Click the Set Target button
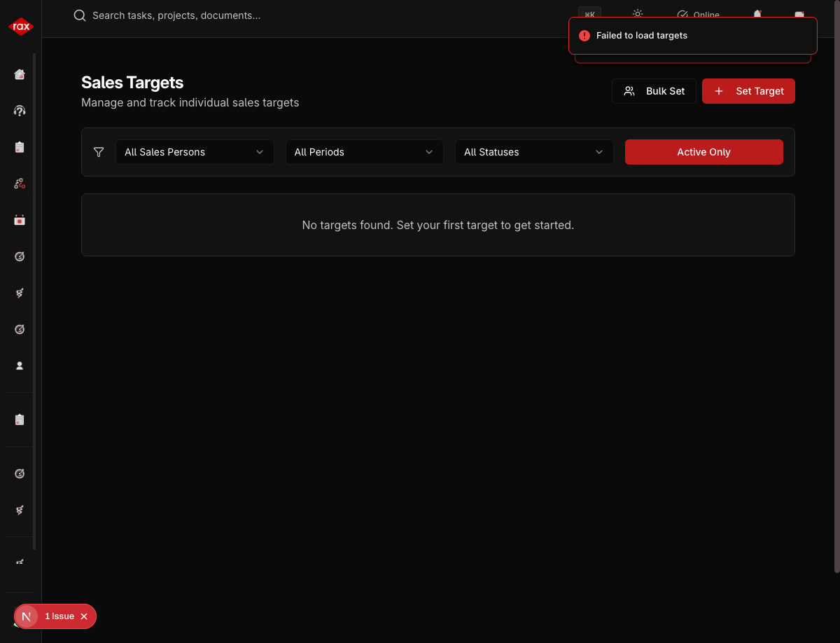Image resolution: width=840 pixels, height=643 pixels. click(748, 91)
